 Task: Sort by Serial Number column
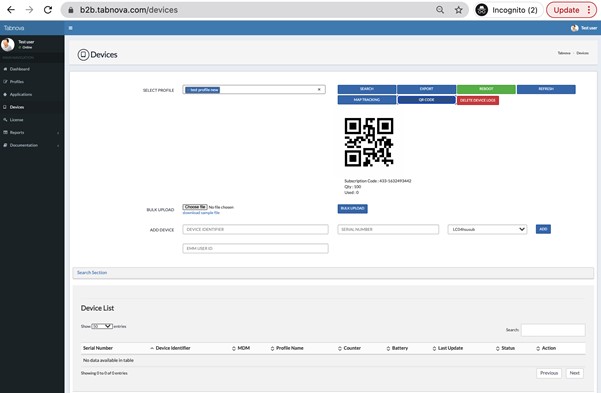98,348
